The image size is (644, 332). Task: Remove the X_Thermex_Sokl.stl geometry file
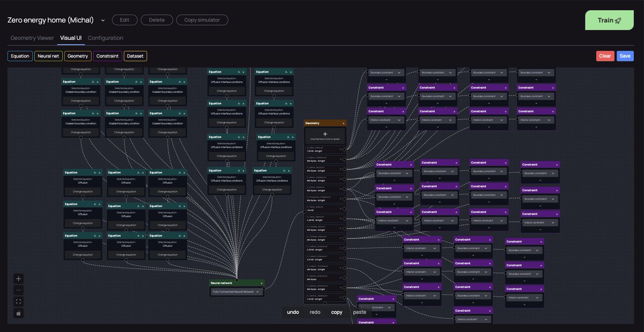click(x=340, y=228)
